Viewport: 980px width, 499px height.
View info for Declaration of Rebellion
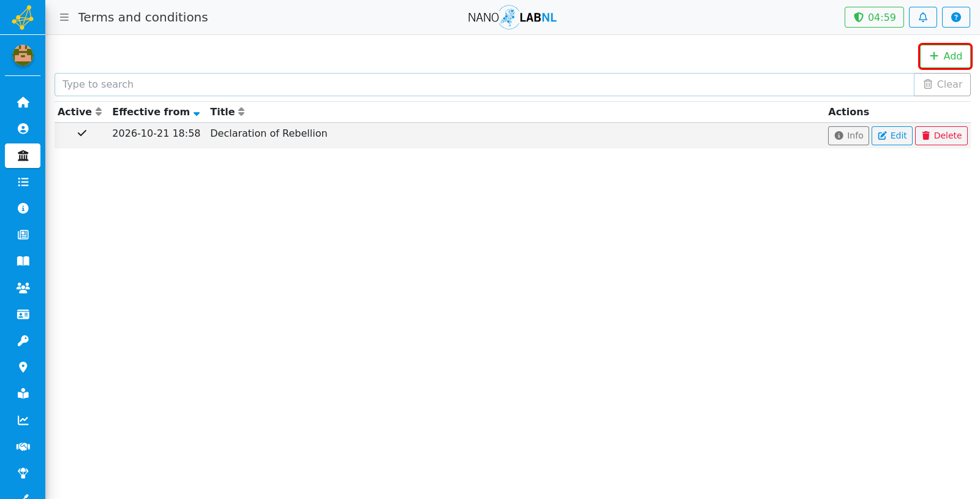pos(848,135)
